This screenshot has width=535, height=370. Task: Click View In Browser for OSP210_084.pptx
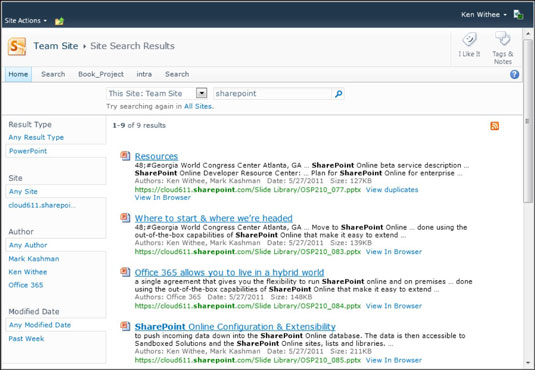pos(394,306)
